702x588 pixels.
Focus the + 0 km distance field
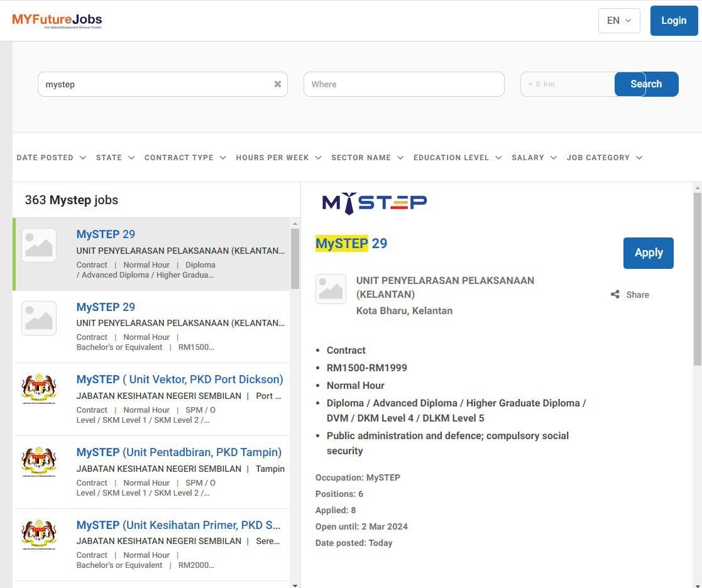[568, 84]
